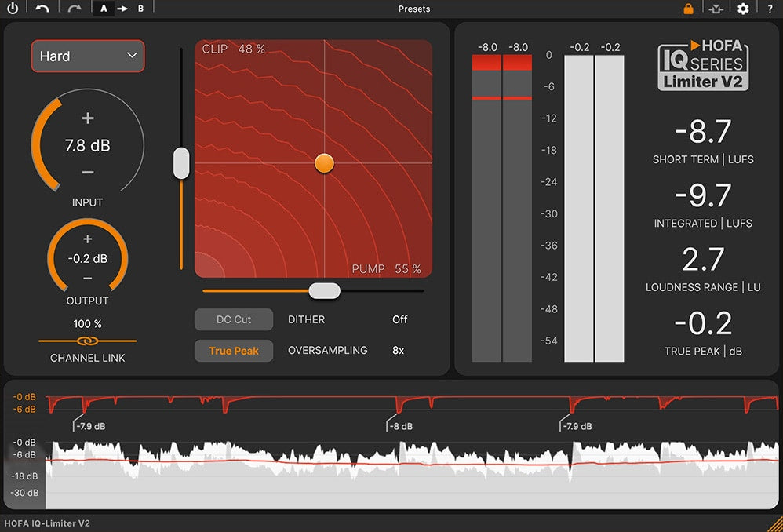The width and height of the screenshot is (783, 532).
Task: Toggle plugin bypass with the power icon
Action: point(13,9)
